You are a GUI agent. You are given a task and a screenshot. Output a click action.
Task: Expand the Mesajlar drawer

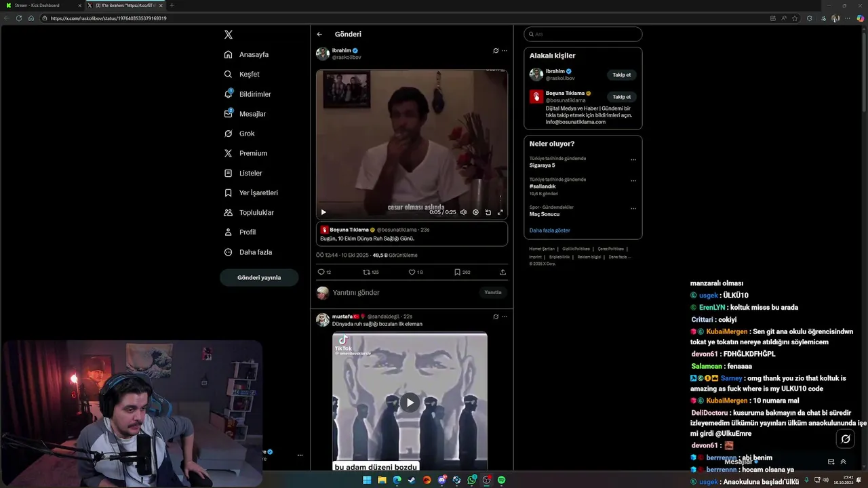tap(844, 462)
